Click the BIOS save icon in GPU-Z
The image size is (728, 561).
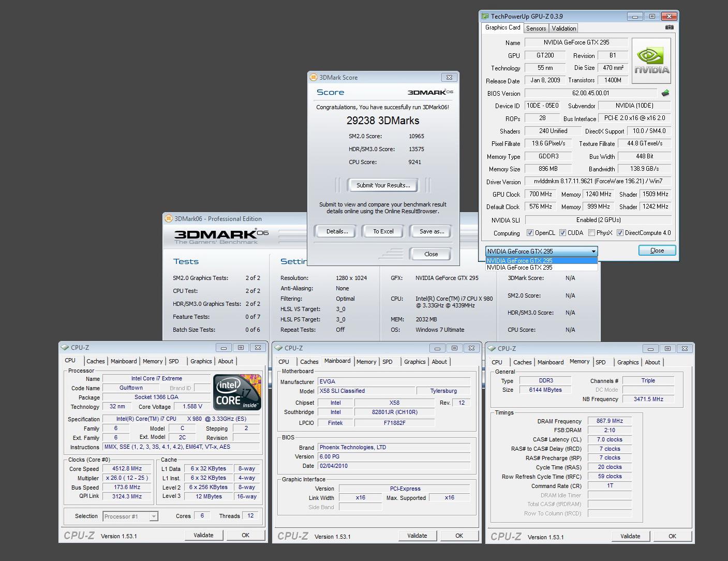665,93
